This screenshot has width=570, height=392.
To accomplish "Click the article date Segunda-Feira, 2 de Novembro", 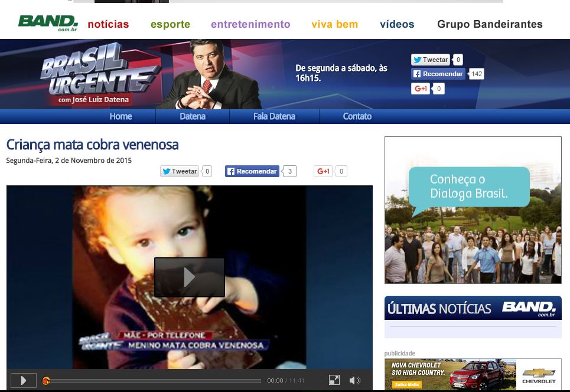I will tap(69, 161).
